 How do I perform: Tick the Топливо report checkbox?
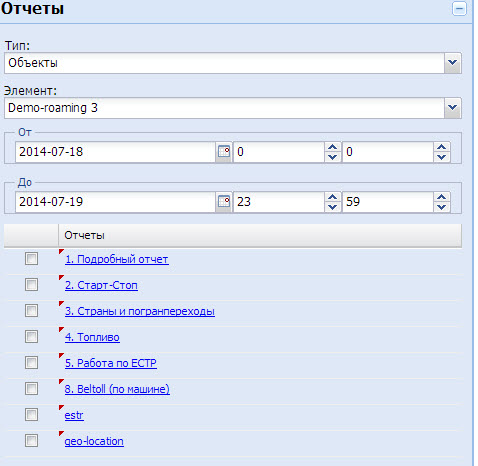pos(31,337)
